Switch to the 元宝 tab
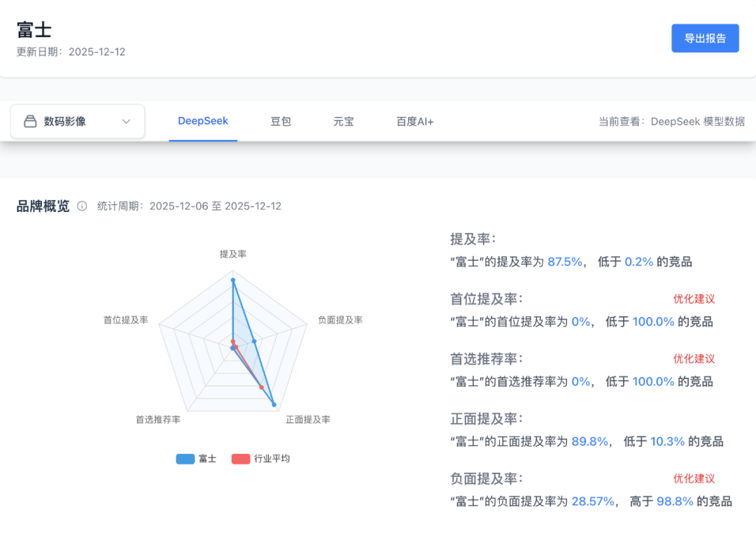This screenshot has height=533, width=756. (344, 122)
